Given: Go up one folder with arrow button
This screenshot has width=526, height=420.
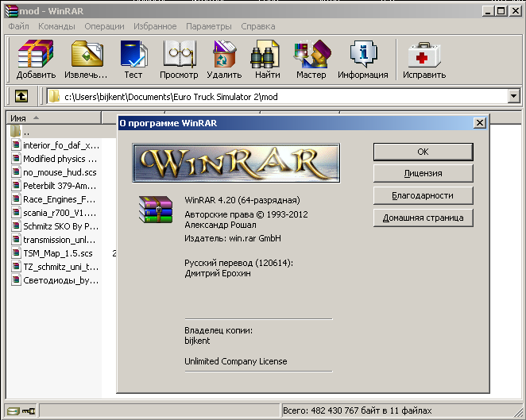Looking at the screenshot, I should pos(21,97).
